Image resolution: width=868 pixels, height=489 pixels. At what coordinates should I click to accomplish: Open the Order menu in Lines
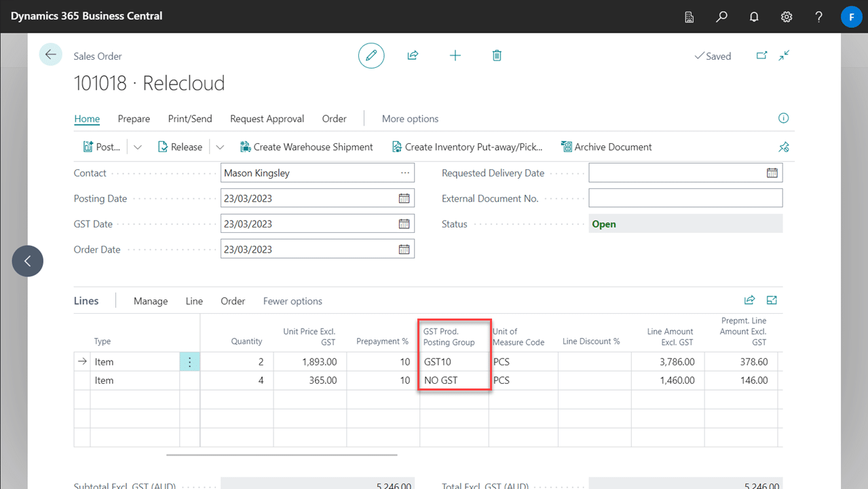pyautogui.click(x=233, y=301)
